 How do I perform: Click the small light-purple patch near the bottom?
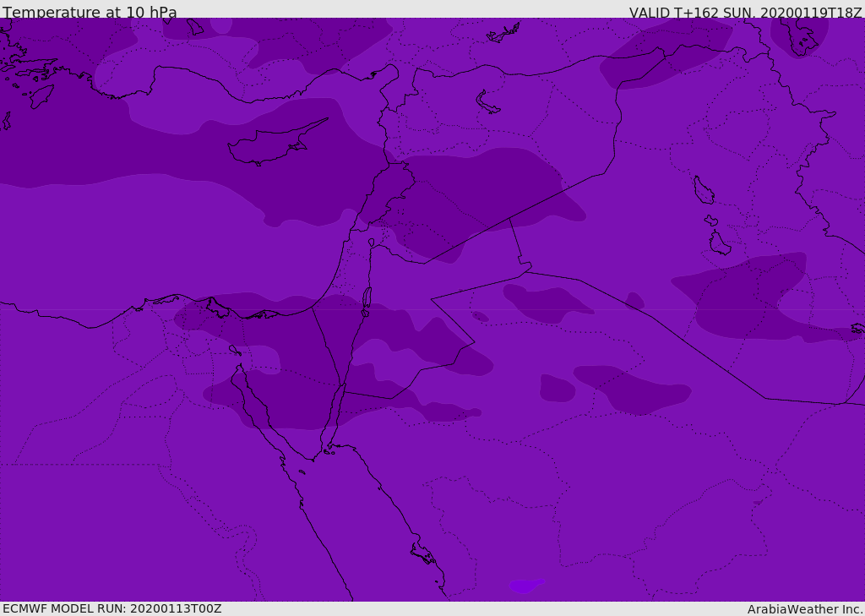pyautogui.click(x=526, y=586)
